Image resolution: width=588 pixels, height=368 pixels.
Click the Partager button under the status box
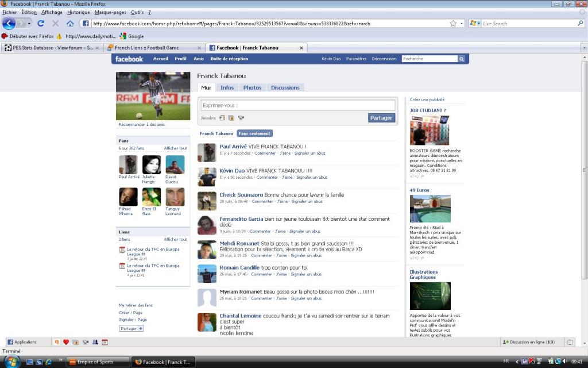click(x=381, y=118)
